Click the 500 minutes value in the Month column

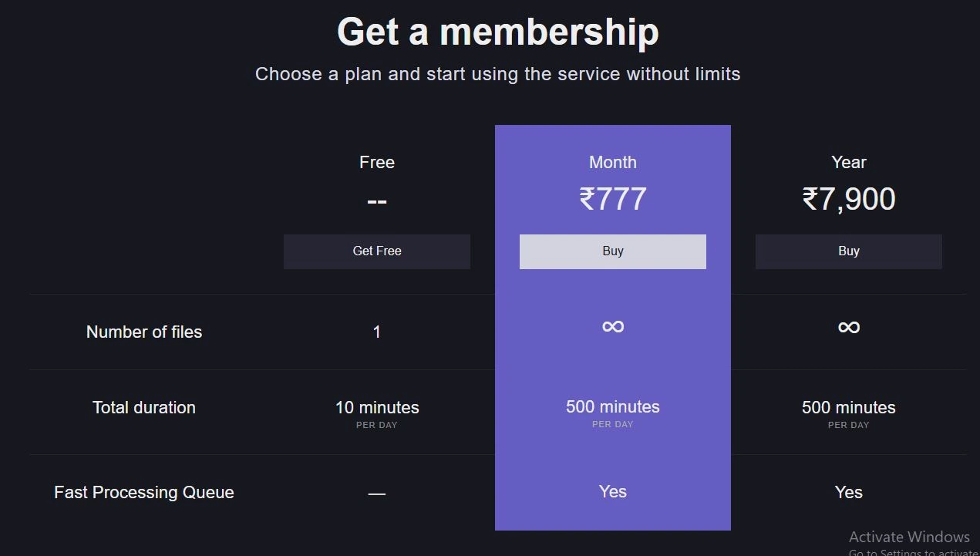(x=613, y=407)
